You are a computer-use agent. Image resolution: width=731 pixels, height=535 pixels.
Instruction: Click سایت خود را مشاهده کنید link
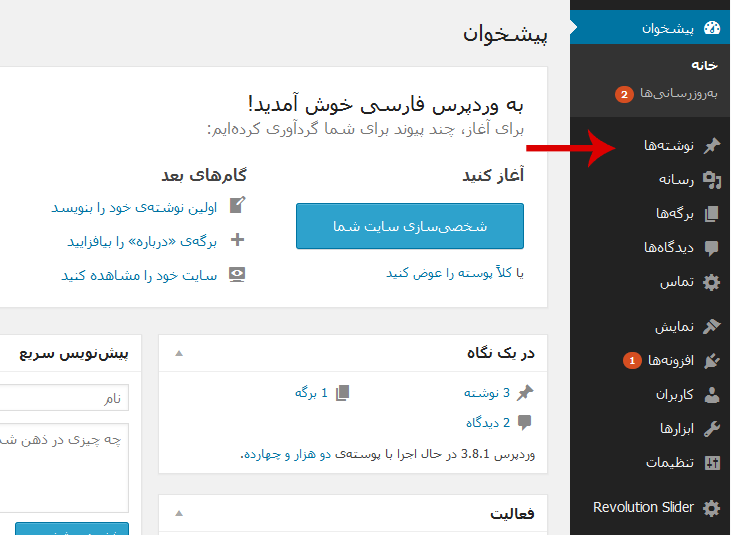pyautogui.click(x=139, y=276)
